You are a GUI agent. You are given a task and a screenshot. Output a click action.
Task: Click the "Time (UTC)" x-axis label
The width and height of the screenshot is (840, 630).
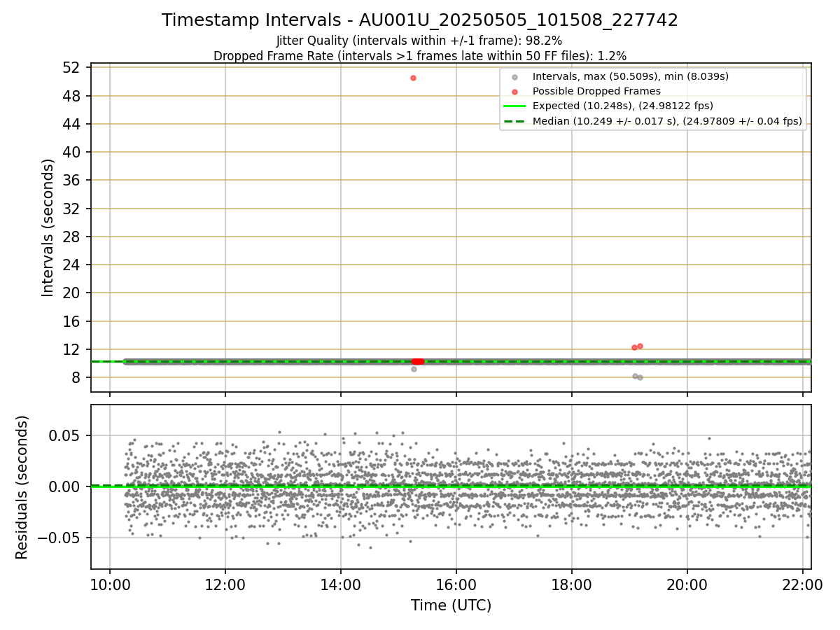pyautogui.click(x=451, y=605)
